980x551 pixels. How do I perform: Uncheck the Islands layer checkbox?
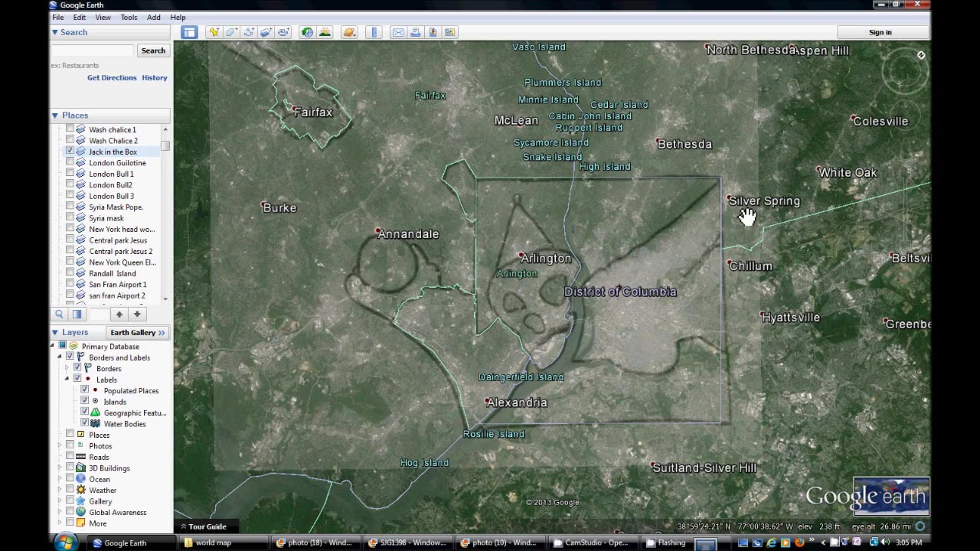tap(85, 400)
